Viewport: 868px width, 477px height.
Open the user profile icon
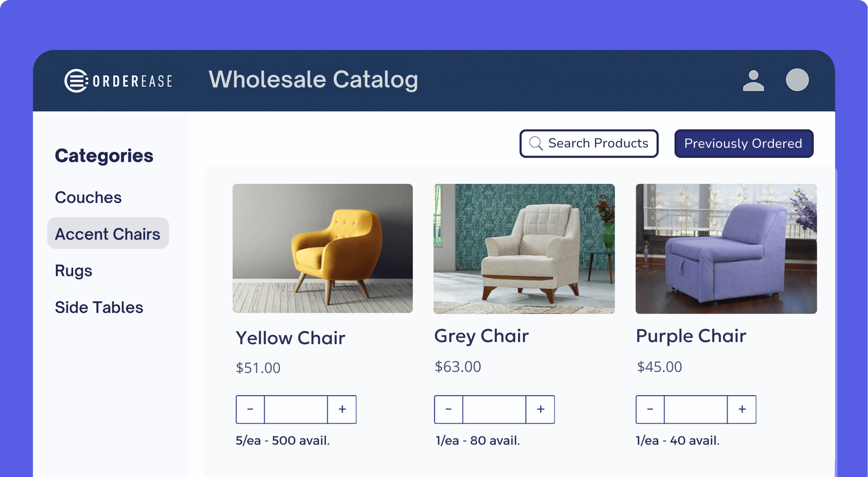coord(753,81)
